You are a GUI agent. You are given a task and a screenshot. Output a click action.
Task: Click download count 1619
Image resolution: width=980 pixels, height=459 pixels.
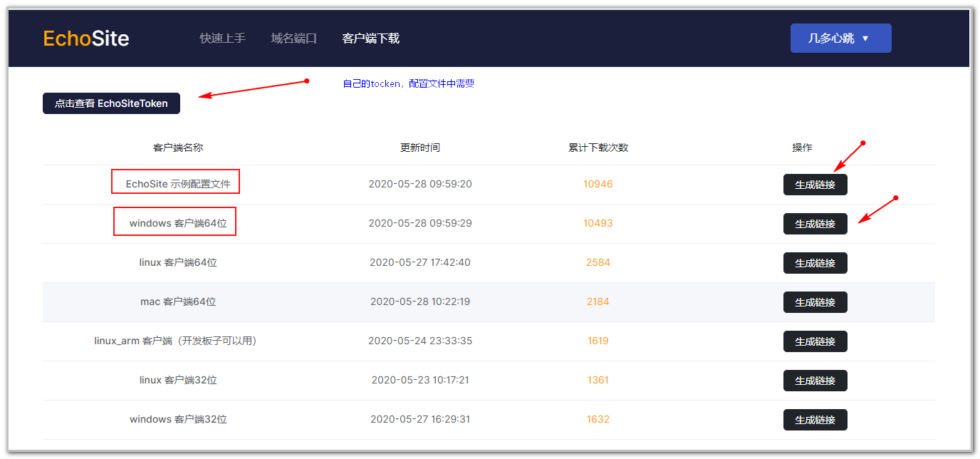598,341
